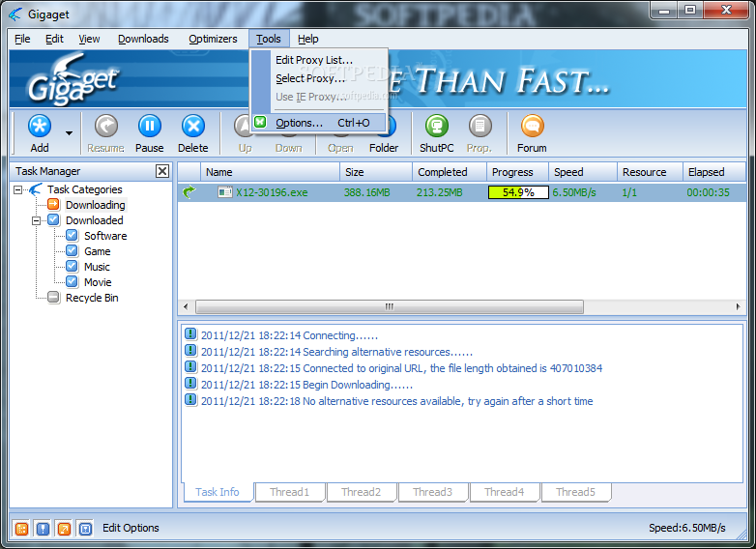Open the View menu
This screenshot has height=549, width=756.
click(x=89, y=39)
